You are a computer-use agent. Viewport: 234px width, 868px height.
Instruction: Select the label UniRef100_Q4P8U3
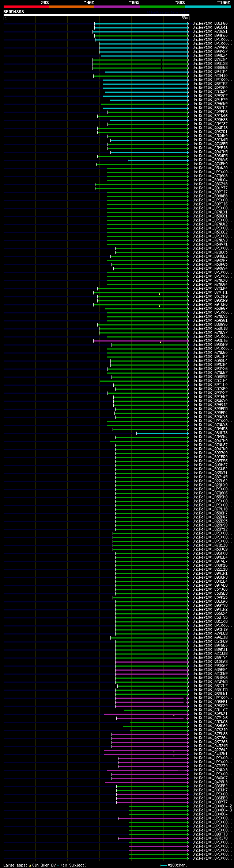[210, 782]
